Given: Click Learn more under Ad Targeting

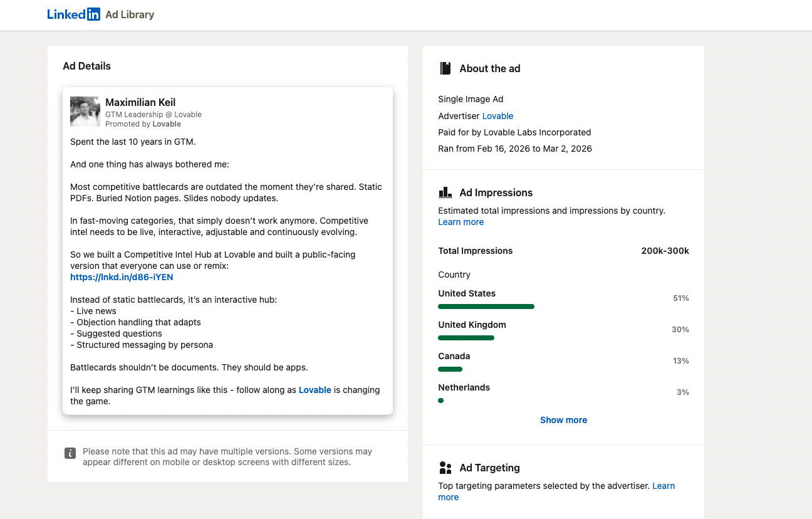Looking at the screenshot, I should pos(663,486).
